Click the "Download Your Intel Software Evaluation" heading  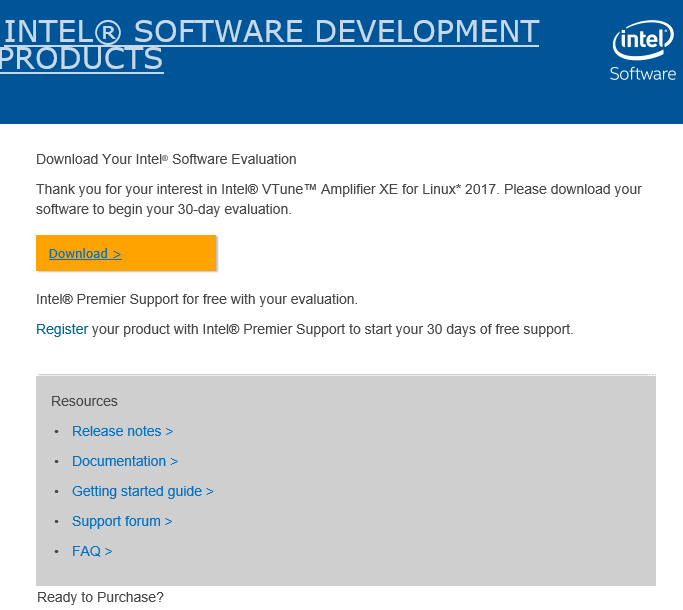[x=166, y=159]
